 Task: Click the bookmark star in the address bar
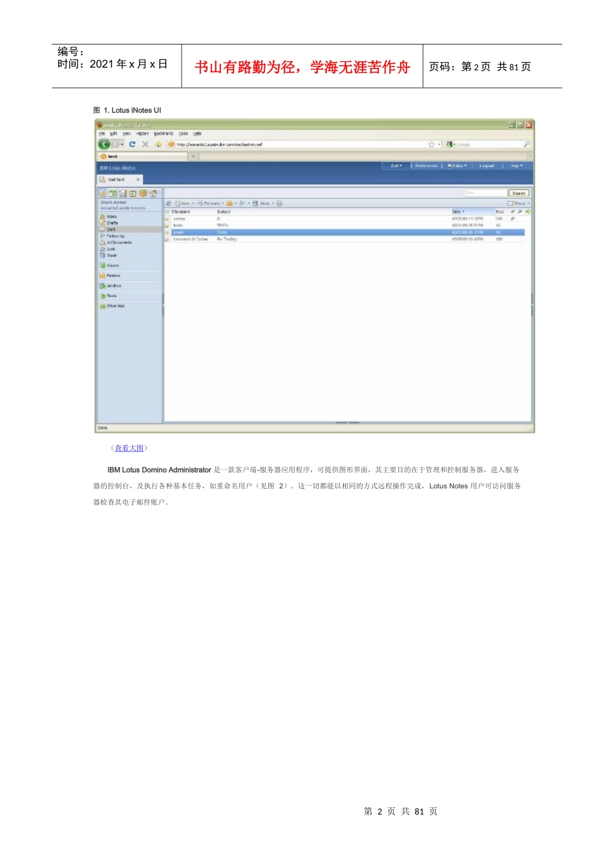coord(432,144)
